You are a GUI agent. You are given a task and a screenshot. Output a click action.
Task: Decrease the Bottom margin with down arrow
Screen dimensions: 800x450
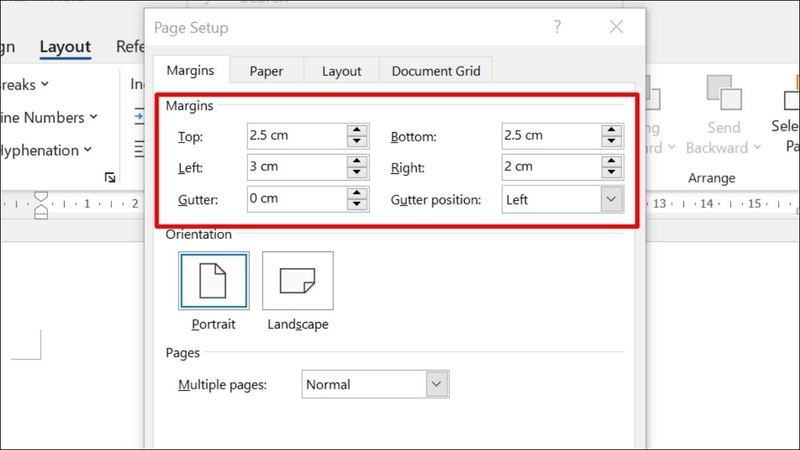point(611,142)
